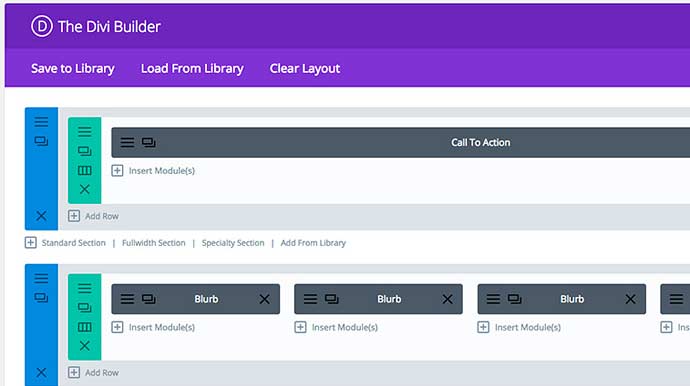690x386 pixels.
Task: Click plus icon beside Insert Module(s) under Call To Action
Action: [x=117, y=170]
